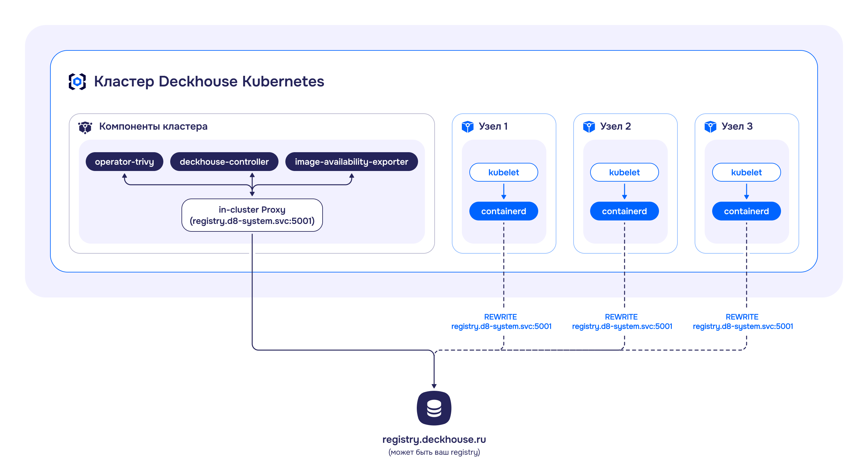Select the image-availability-exporter component
The image size is (868, 476).
(351, 162)
